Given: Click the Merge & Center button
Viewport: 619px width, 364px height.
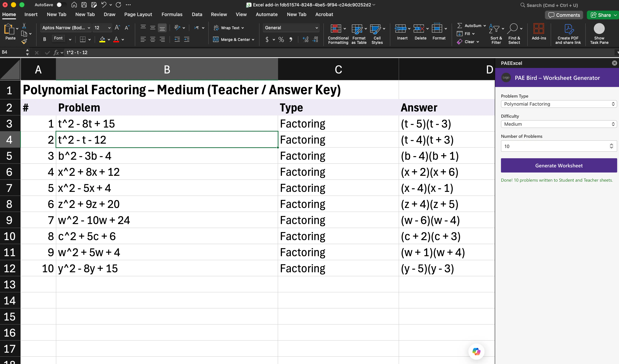Looking at the screenshot, I should pos(233,39).
